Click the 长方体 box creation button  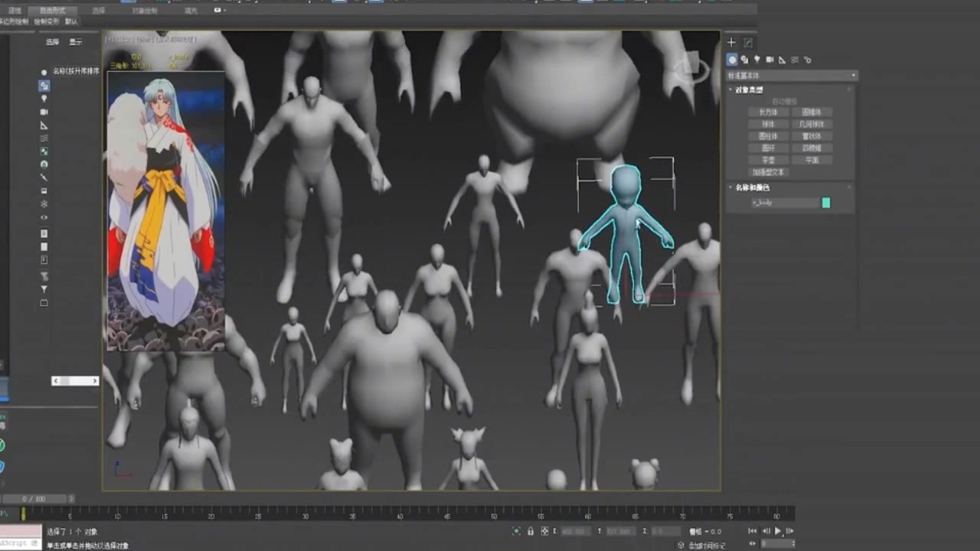(x=768, y=112)
